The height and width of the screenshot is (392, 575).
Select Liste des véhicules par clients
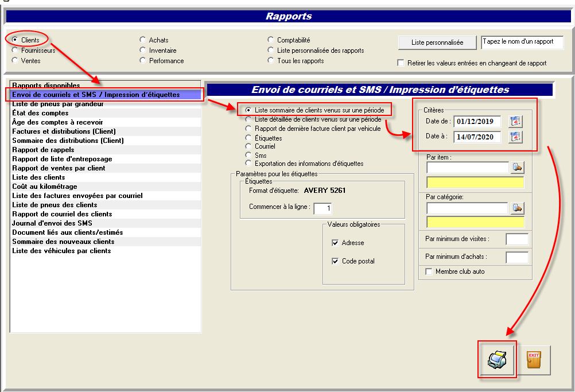106,250
